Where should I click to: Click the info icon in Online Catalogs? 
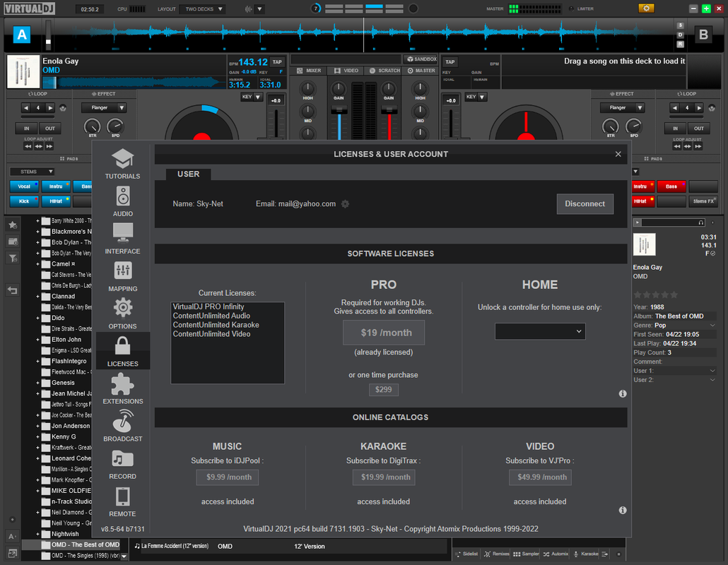coord(623,510)
